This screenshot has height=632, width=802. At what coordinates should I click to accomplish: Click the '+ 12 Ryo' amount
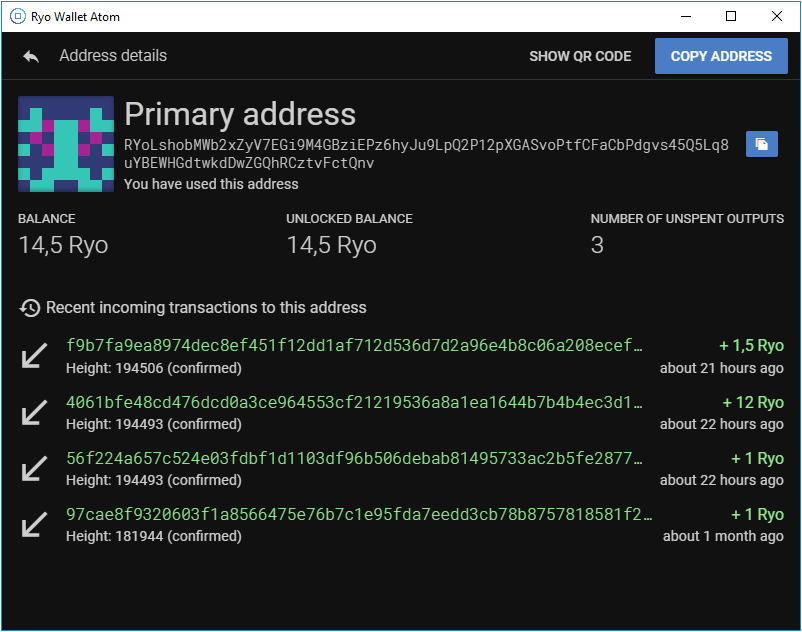click(753, 402)
